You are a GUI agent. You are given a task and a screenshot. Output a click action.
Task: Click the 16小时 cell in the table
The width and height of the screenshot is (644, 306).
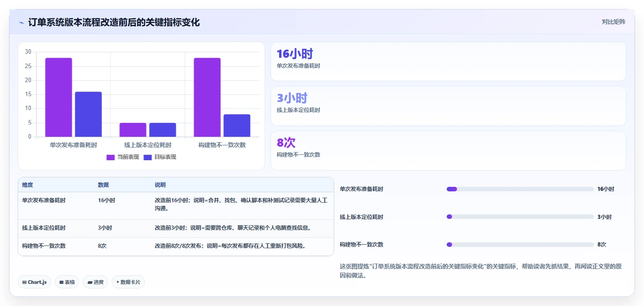[x=107, y=200]
